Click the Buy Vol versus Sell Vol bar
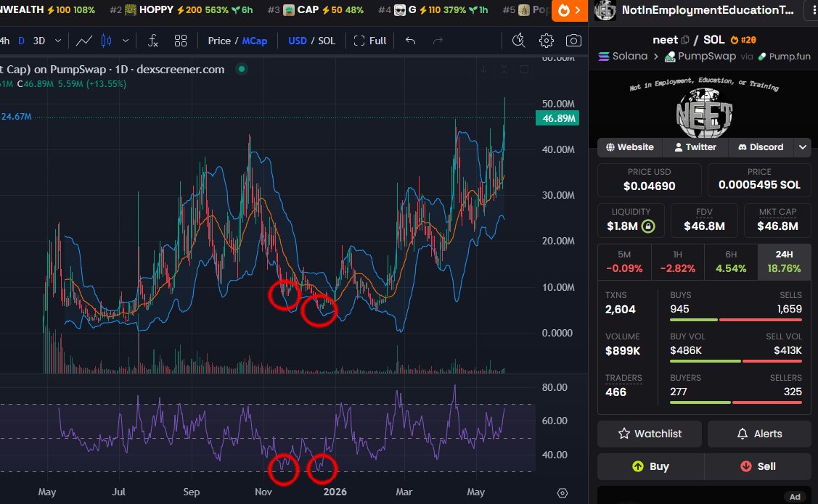This screenshot has height=504, width=818. coord(735,360)
